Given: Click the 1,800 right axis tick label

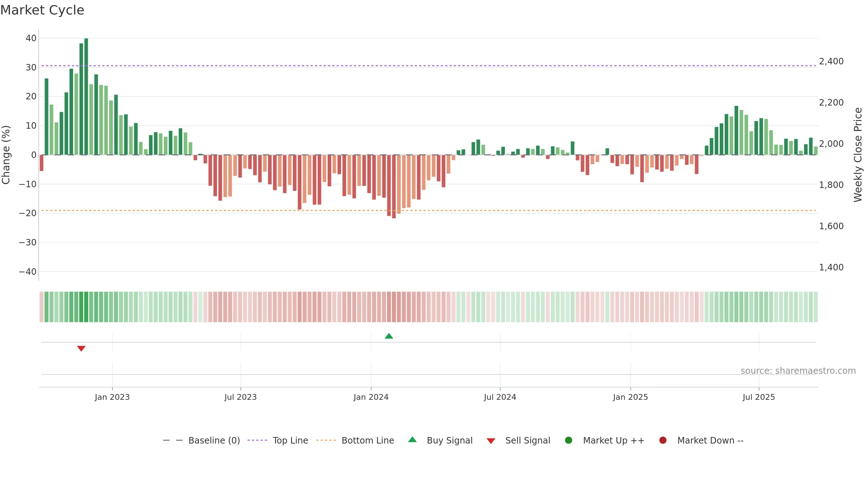Looking at the screenshot, I should (831, 185).
